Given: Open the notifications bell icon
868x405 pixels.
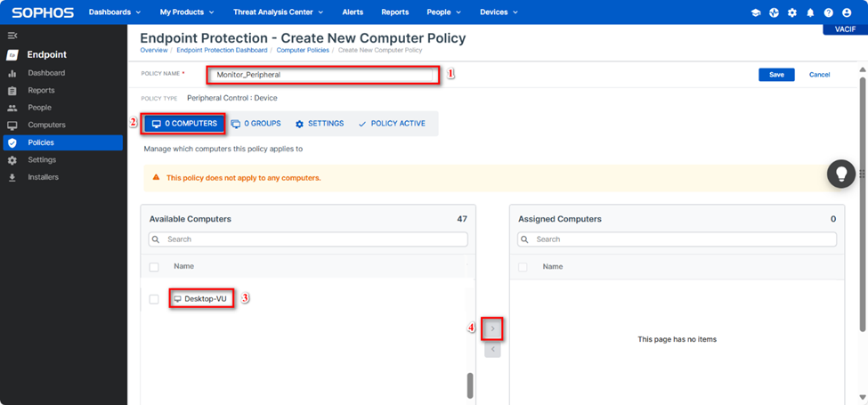Looking at the screenshot, I should pyautogui.click(x=810, y=12).
